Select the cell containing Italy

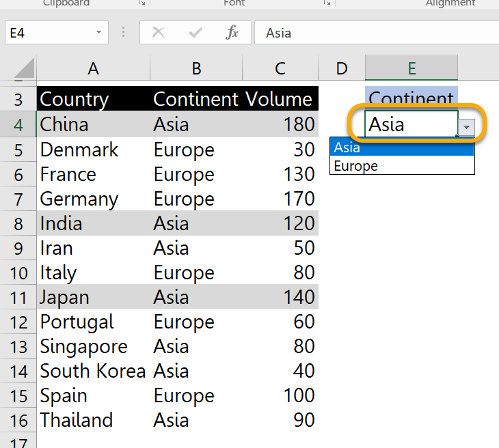tap(94, 272)
